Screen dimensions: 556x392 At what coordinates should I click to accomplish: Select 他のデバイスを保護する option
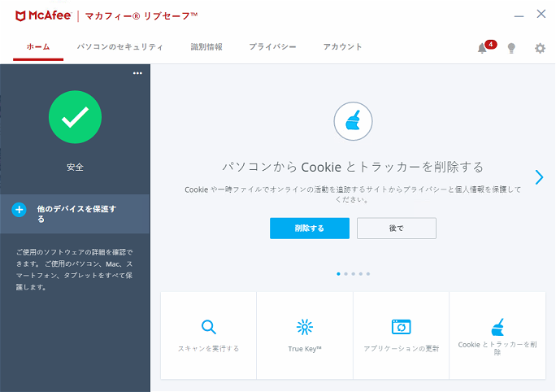point(75,214)
